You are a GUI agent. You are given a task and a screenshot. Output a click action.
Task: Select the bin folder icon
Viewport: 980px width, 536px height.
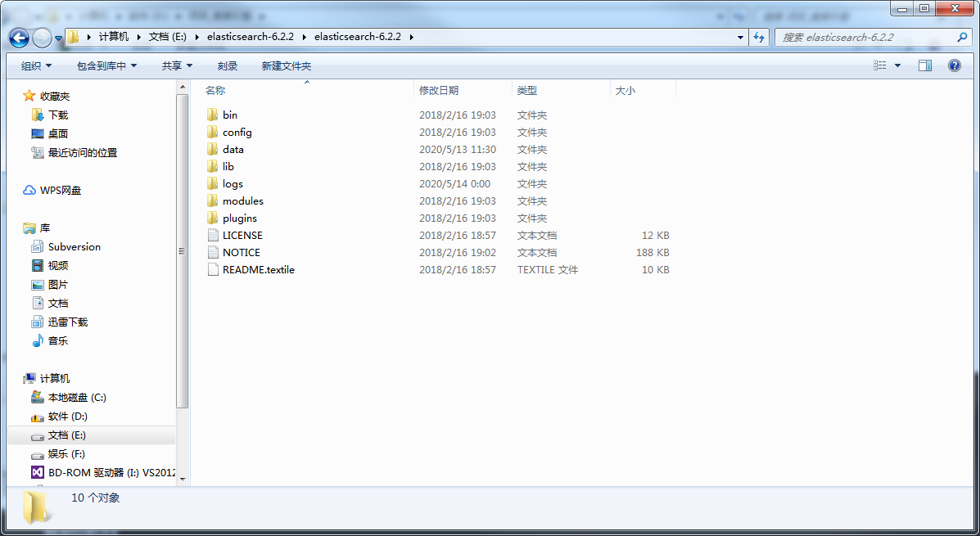213,115
